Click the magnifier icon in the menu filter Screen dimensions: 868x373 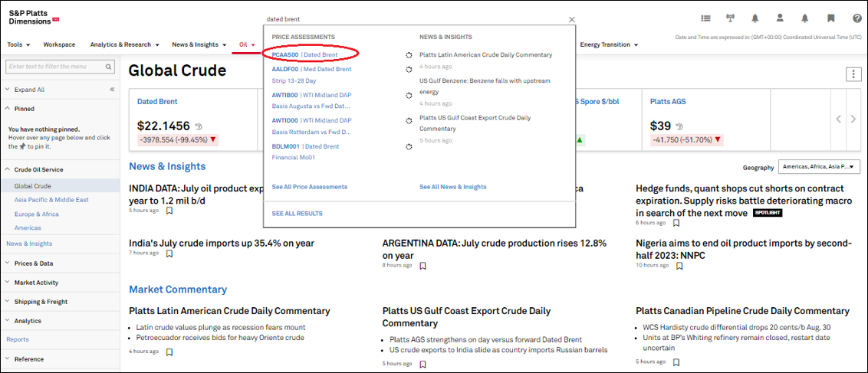[109, 67]
